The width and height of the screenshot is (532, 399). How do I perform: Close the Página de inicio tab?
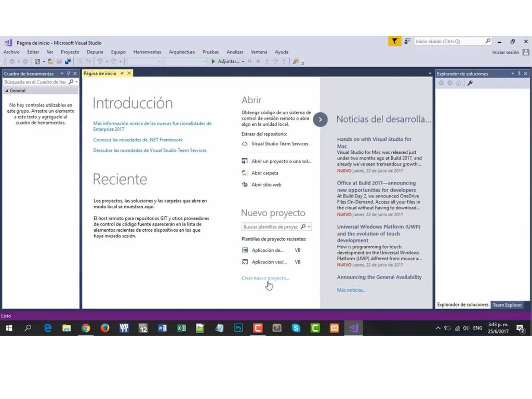click(x=129, y=73)
